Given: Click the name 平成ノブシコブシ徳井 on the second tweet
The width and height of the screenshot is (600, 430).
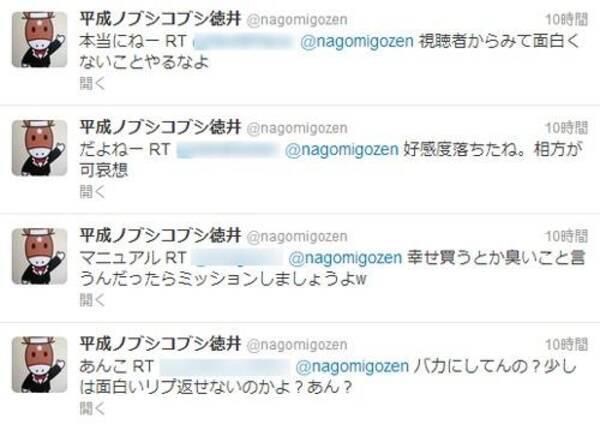Looking at the screenshot, I should (160, 127).
